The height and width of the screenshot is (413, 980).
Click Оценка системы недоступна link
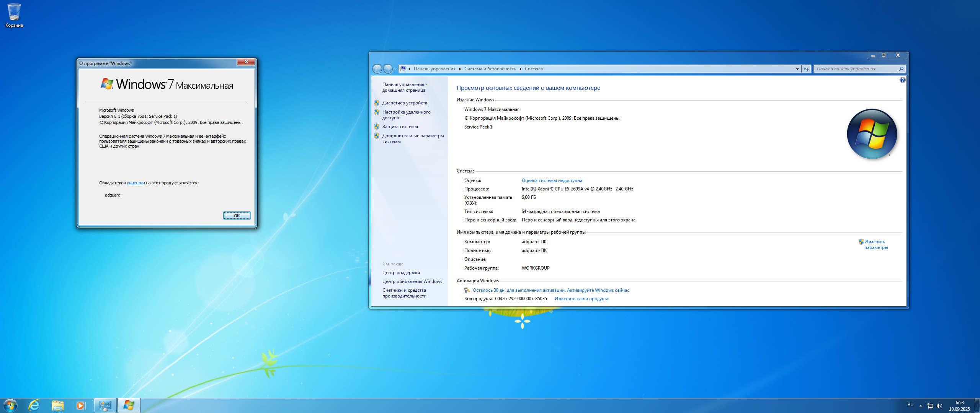tap(552, 180)
